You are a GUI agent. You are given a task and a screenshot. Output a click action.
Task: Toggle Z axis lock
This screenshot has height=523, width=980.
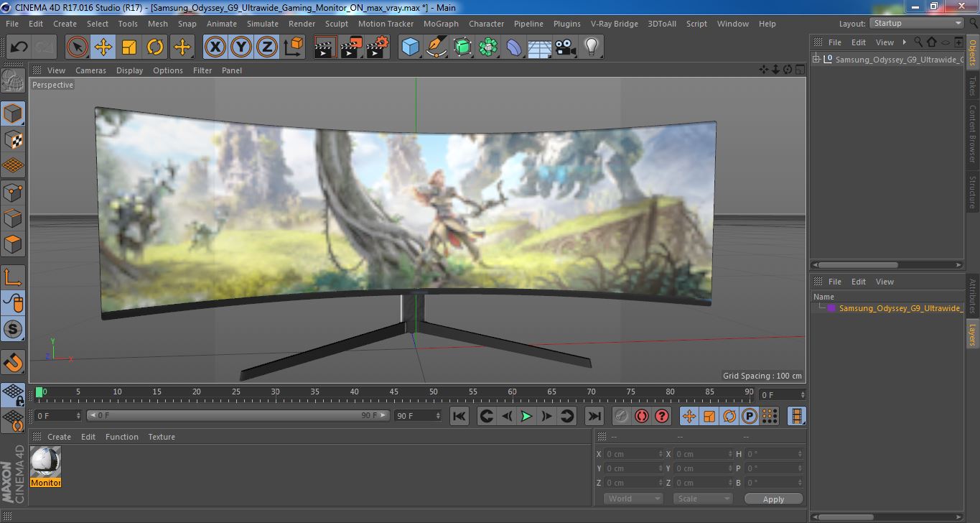267,47
